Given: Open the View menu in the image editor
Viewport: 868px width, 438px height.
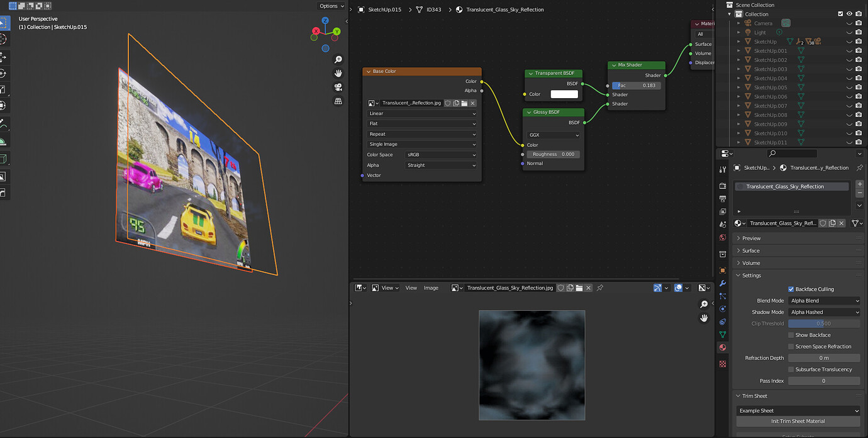Looking at the screenshot, I should pos(411,288).
